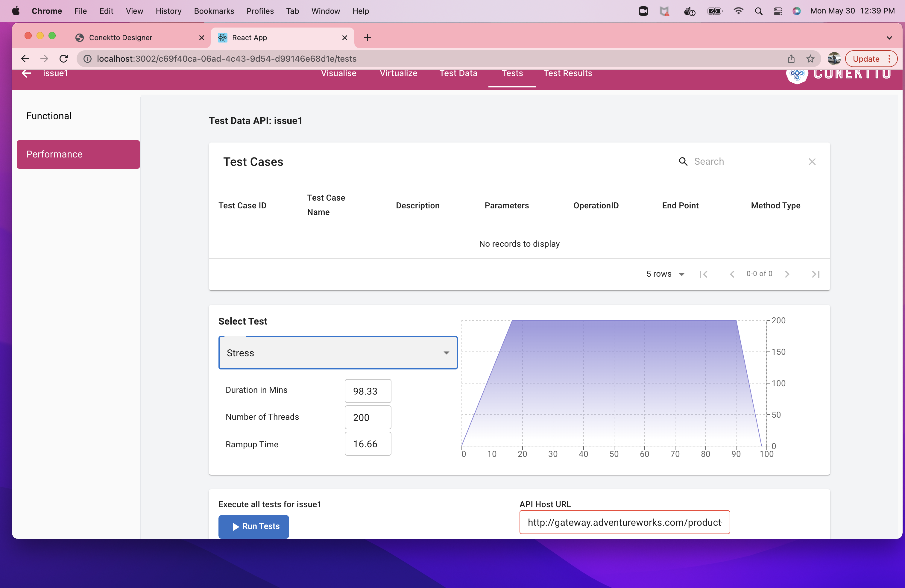
Task: Go to first page of test cases
Action: click(703, 274)
